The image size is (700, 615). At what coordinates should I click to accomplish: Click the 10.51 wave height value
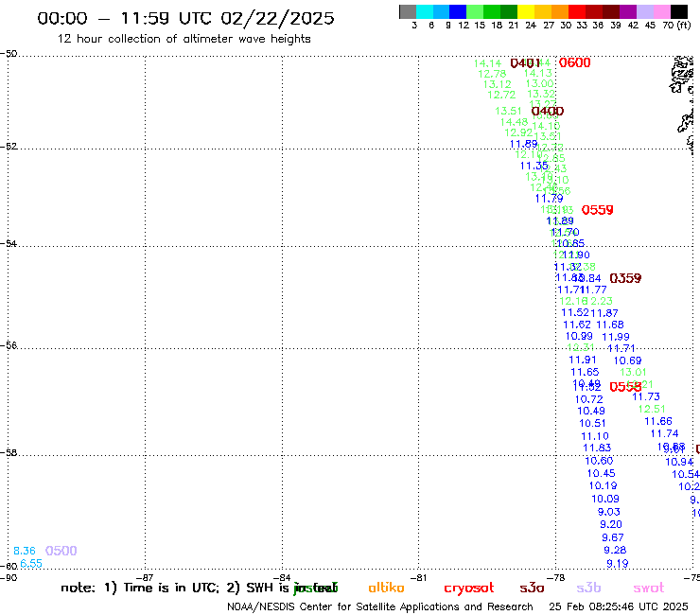coord(592,423)
